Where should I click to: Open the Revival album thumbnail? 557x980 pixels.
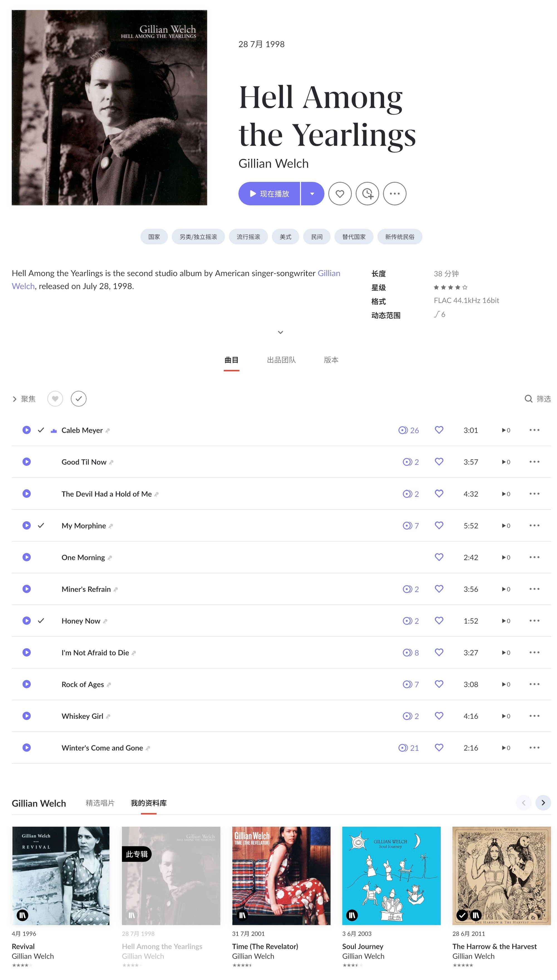point(61,876)
